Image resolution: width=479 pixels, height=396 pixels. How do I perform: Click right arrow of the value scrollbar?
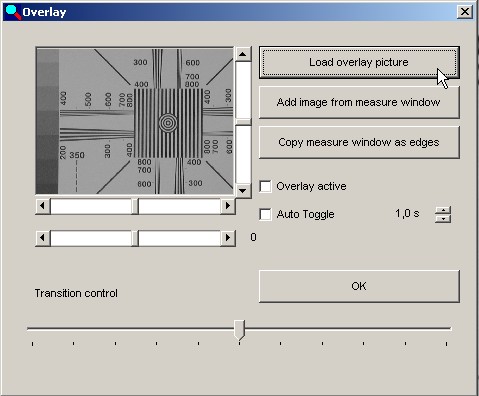228,238
